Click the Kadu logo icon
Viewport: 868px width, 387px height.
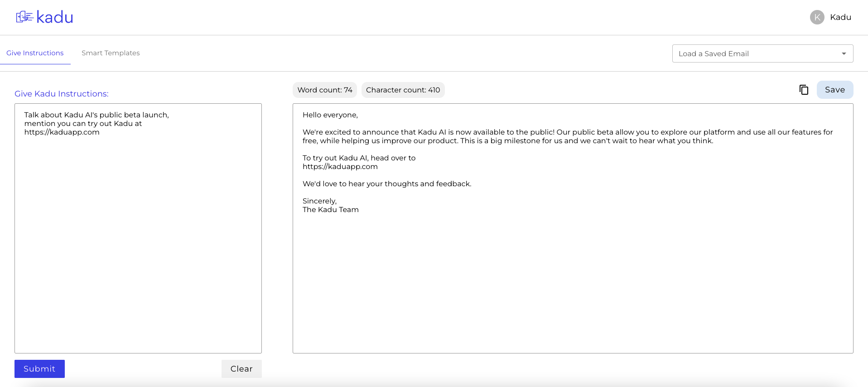(x=24, y=17)
